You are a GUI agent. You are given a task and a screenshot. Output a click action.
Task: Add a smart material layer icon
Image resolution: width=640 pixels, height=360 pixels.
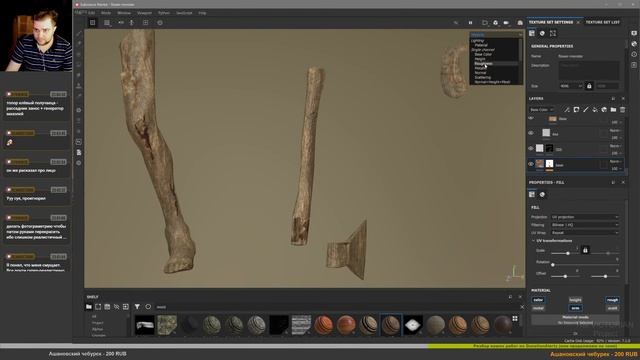604,109
